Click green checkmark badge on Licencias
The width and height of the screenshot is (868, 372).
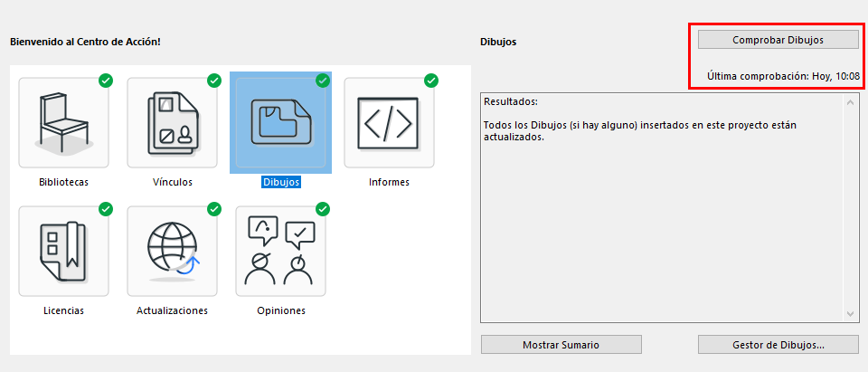tap(106, 210)
